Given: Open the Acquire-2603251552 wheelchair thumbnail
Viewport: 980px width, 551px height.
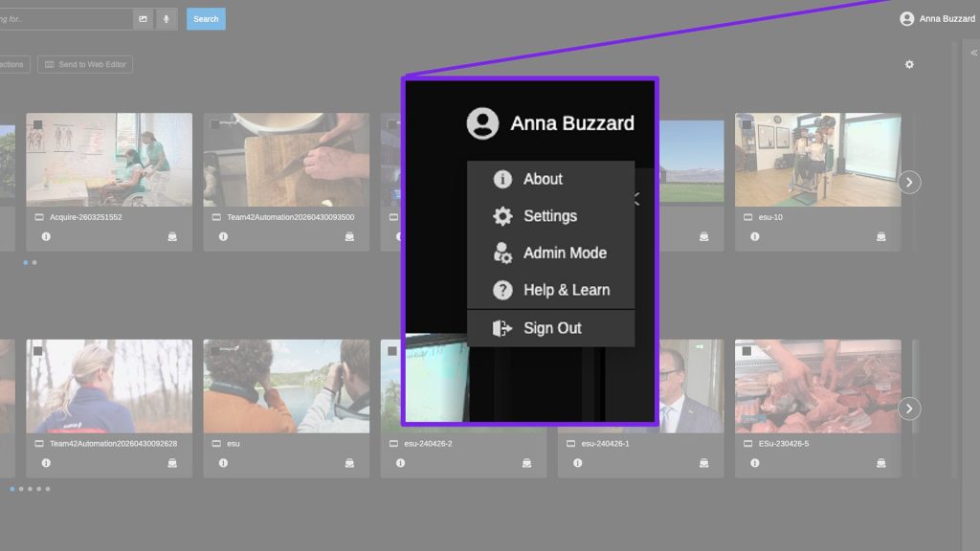Looking at the screenshot, I should (x=109, y=160).
